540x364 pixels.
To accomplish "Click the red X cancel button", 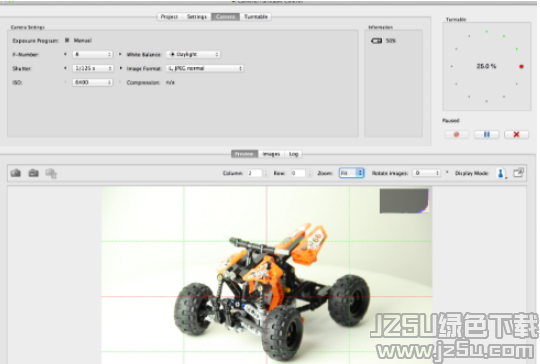I will (516, 134).
